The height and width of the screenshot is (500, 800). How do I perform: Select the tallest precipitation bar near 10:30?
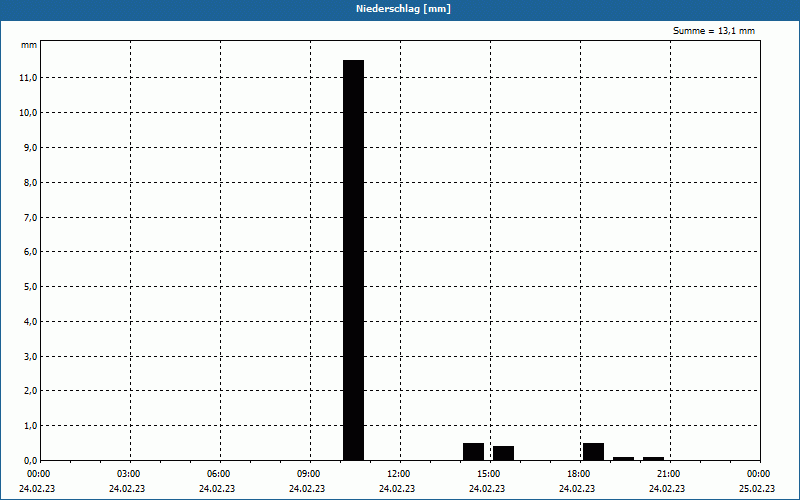[x=353, y=260]
